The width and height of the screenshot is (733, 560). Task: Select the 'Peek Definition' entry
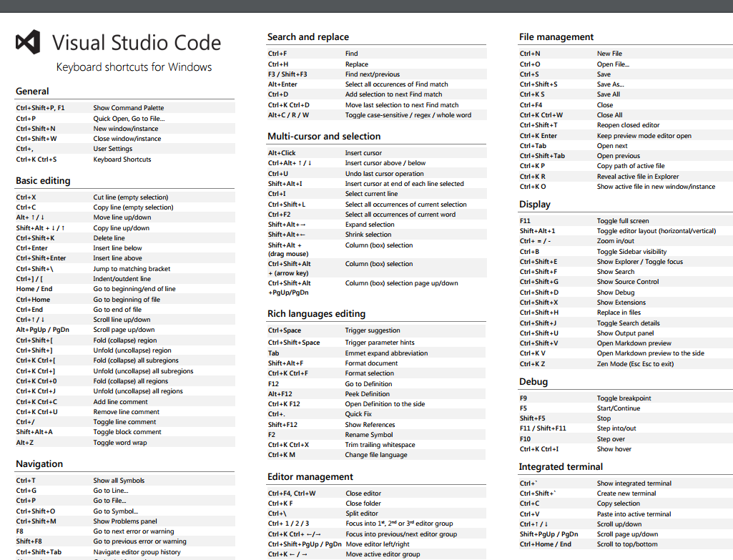point(368,394)
